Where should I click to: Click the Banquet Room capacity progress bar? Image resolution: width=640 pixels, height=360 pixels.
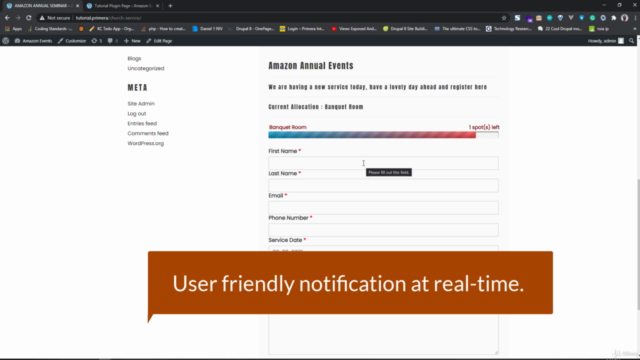coord(383,135)
